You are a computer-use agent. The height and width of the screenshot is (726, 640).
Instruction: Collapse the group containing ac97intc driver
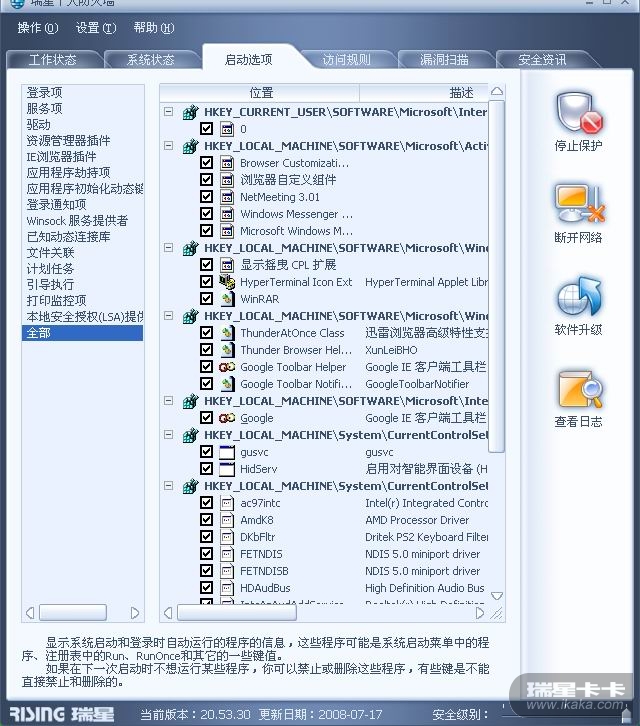[x=169, y=486]
